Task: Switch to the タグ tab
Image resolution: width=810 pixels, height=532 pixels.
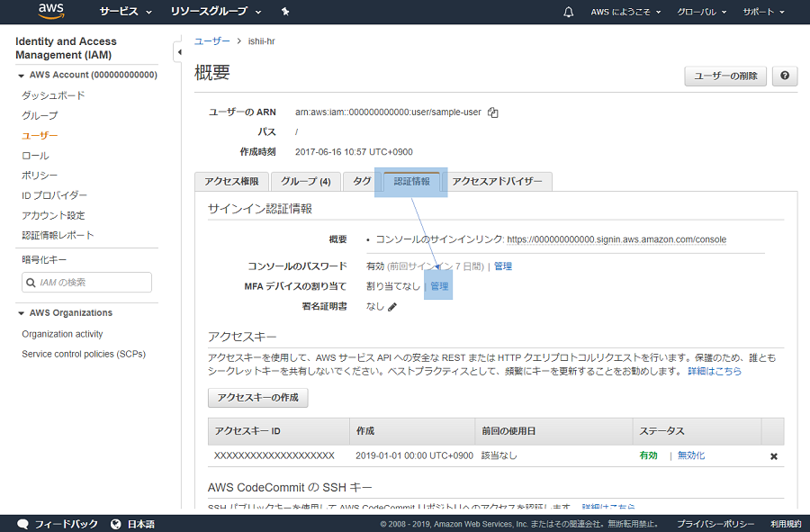Action: tap(362, 181)
